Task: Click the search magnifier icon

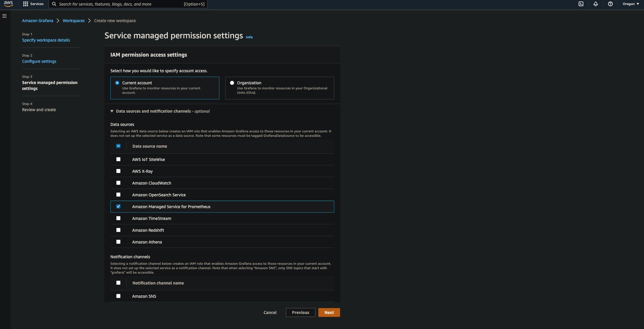Action: (x=54, y=4)
